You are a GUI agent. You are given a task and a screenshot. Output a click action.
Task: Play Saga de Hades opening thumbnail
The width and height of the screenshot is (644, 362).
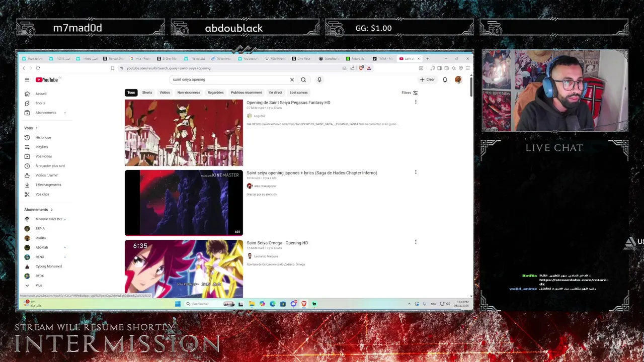184,203
